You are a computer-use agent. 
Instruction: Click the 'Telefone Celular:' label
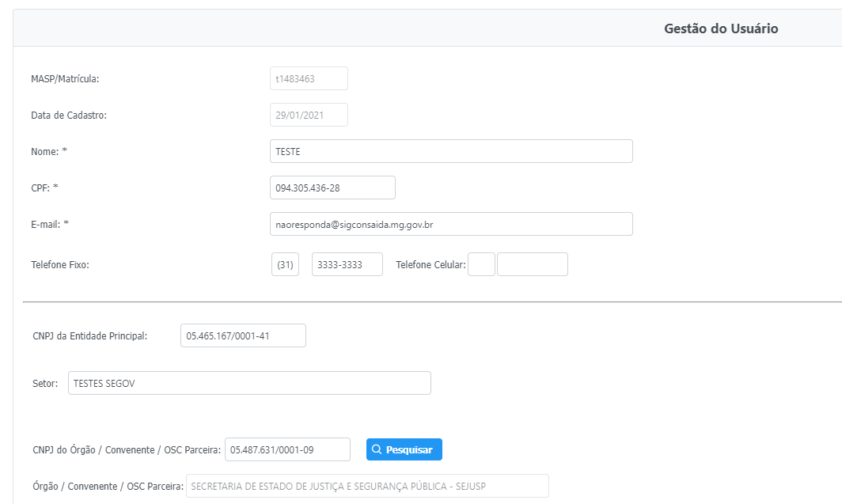pyautogui.click(x=430, y=265)
